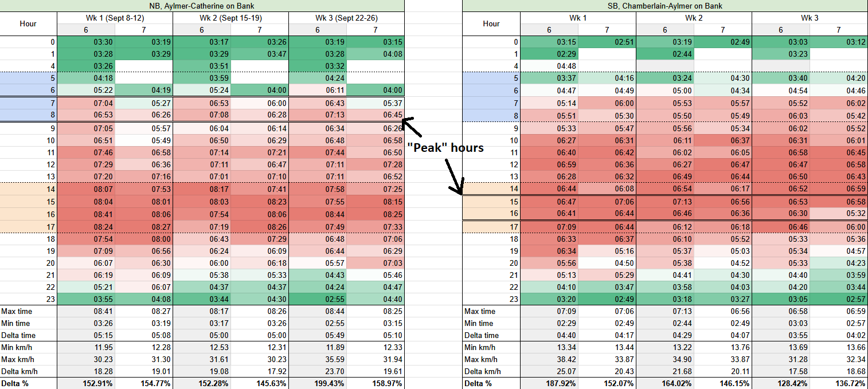Select the "NB, Aylmer-Catherine on Bank" title cell
Viewport: 868px width, 389px height.
click(x=202, y=6)
